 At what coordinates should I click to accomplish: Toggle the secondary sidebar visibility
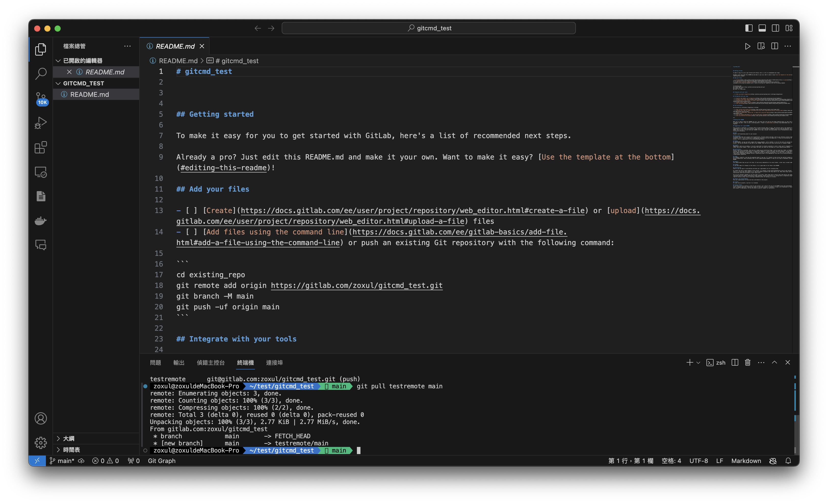click(775, 28)
